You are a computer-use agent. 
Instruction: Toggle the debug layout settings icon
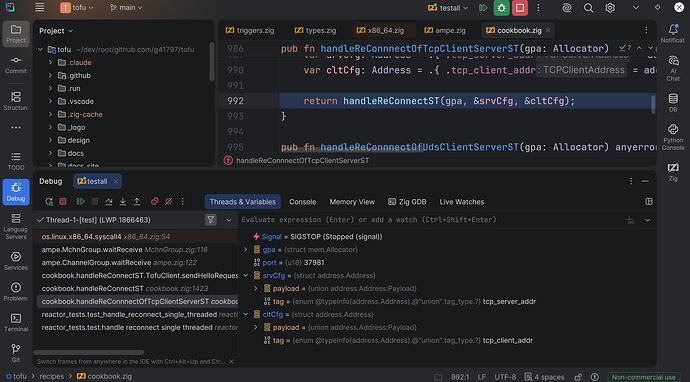(649, 202)
